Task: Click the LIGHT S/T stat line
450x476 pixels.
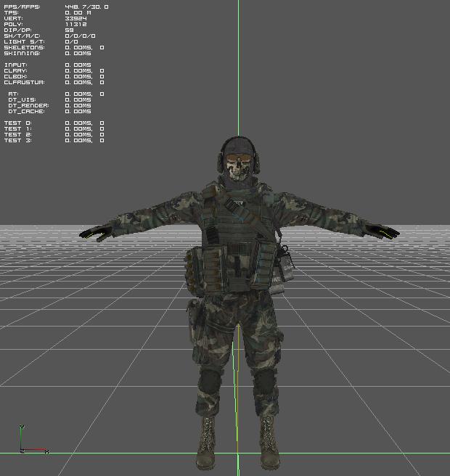Action: click(x=41, y=41)
